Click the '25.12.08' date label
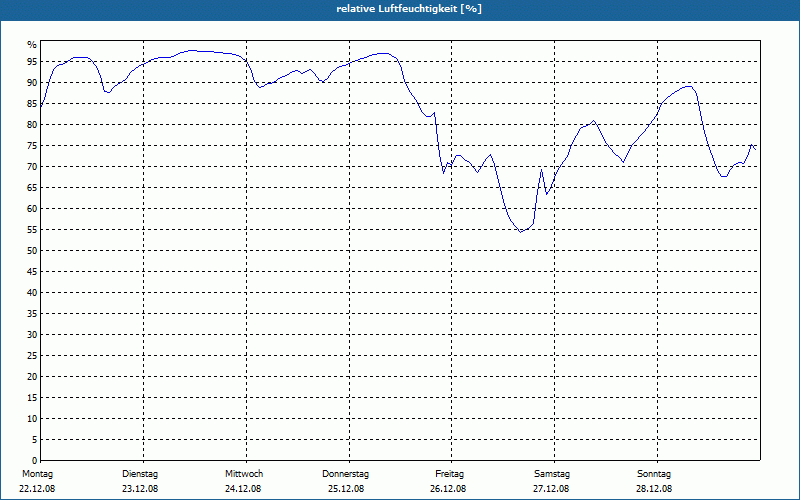The width and height of the screenshot is (800, 500). (346, 489)
